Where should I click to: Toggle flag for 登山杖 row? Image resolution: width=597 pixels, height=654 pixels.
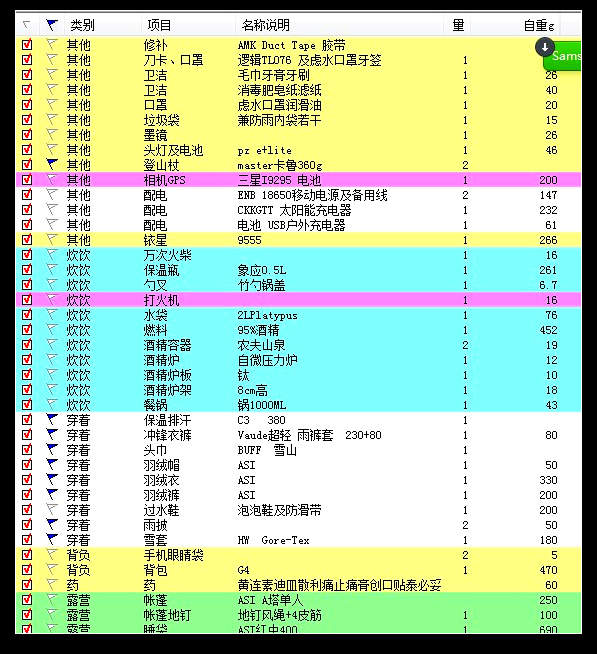pos(51,165)
